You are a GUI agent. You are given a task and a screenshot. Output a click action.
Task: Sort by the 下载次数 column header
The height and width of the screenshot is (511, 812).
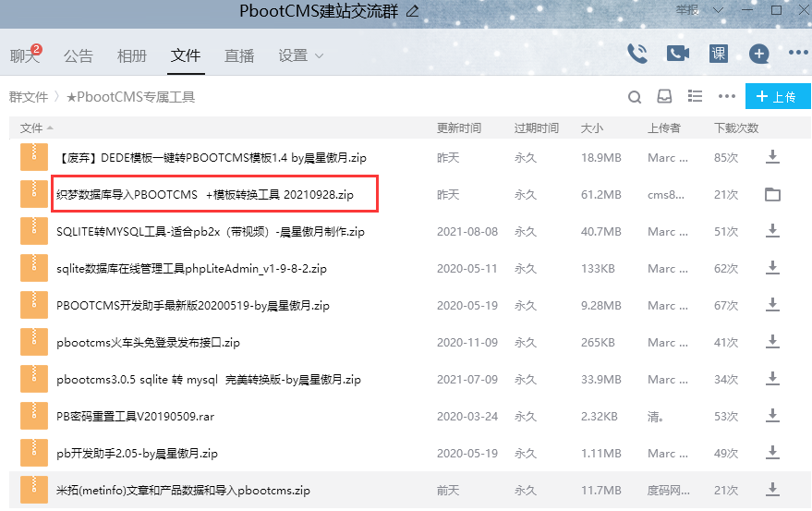pyautogui.click(x=736, y=128)
